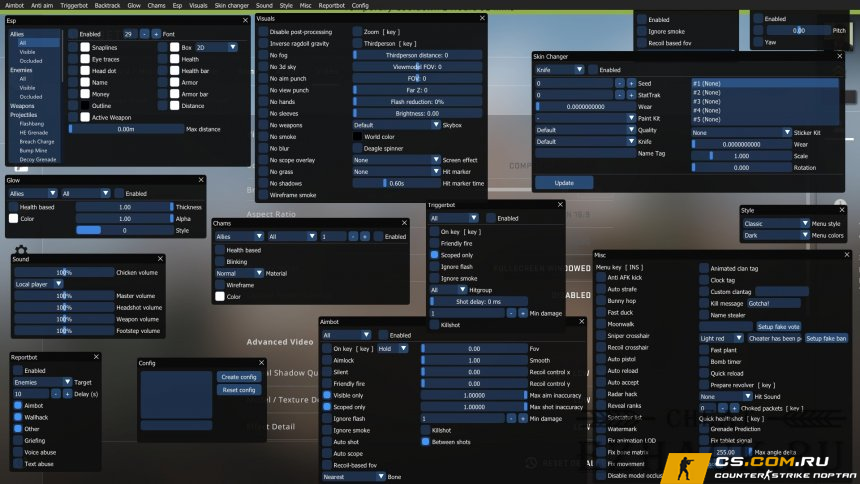This screenshot has width=860, height=484.
Task: Open the Local player dropdown in Sound
Action: (x=38, y=284)
